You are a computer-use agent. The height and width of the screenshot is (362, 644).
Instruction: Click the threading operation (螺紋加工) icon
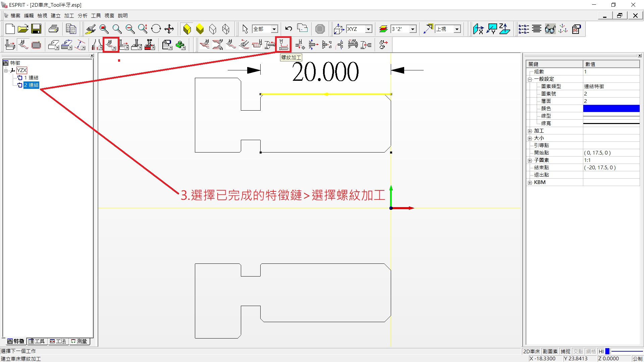coord(283,44)
